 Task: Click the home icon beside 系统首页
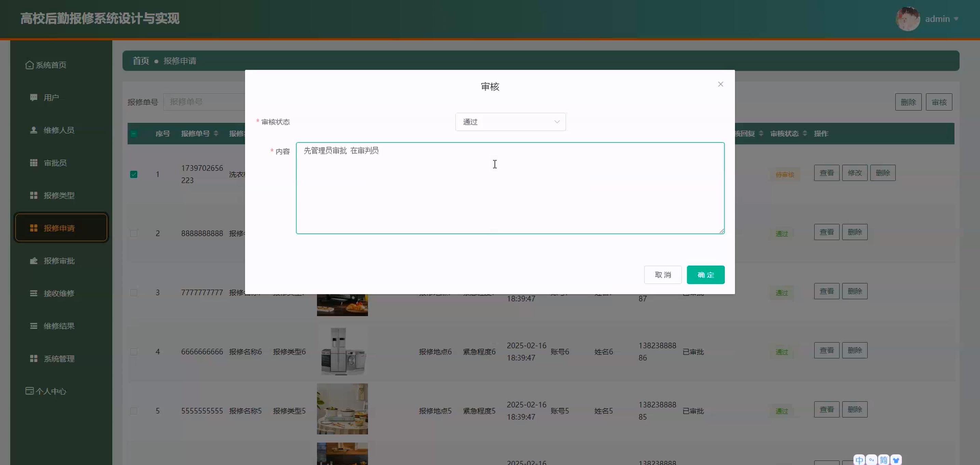pos(29,65)
